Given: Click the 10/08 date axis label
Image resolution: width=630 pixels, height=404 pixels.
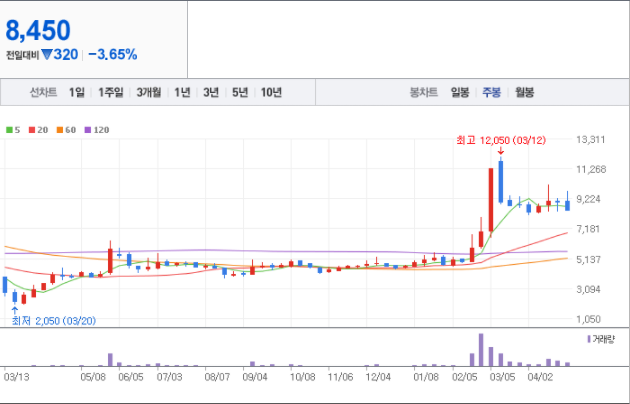Looking at the screenshot, I should 303,377.
